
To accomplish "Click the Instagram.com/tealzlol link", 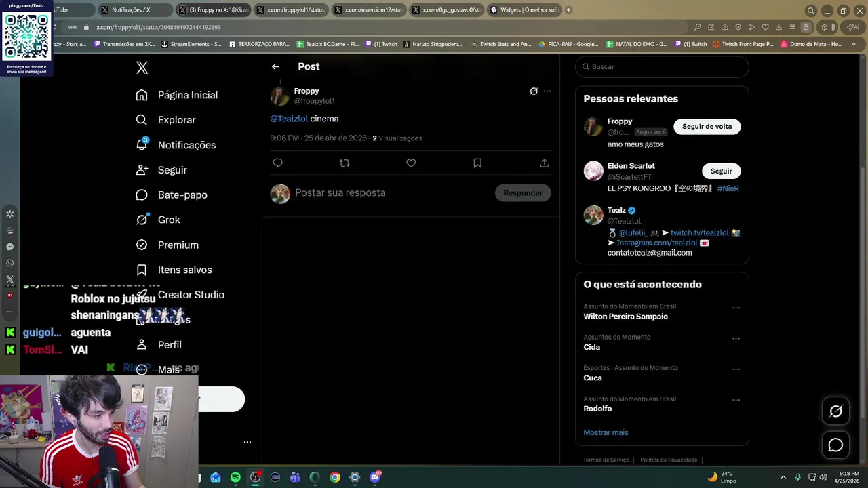I will tap(656, 243).
